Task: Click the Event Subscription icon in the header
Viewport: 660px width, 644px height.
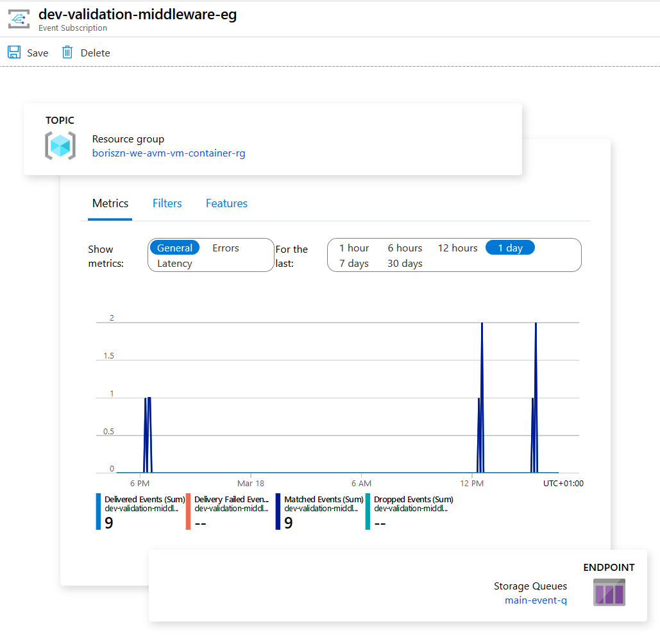Action: pos(19,19)
